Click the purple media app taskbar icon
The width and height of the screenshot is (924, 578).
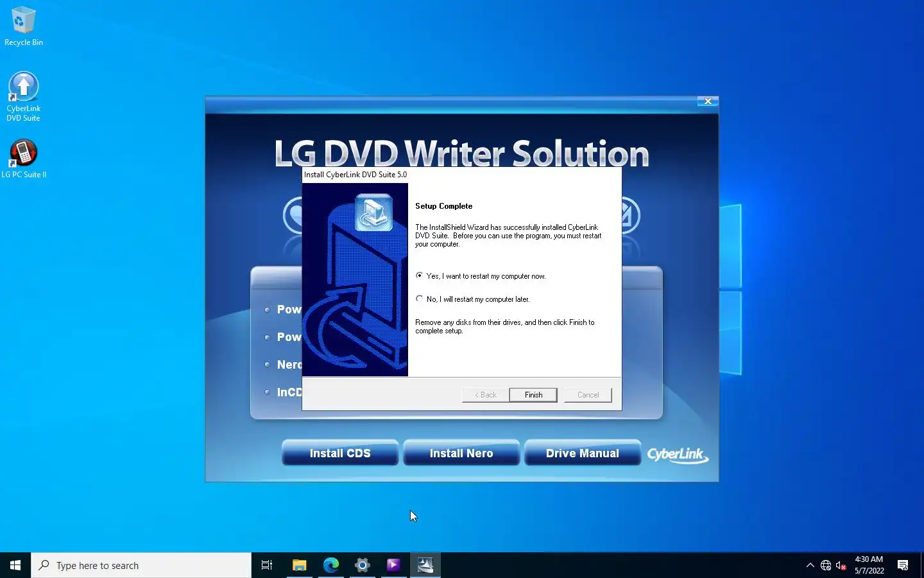[393, 565]
